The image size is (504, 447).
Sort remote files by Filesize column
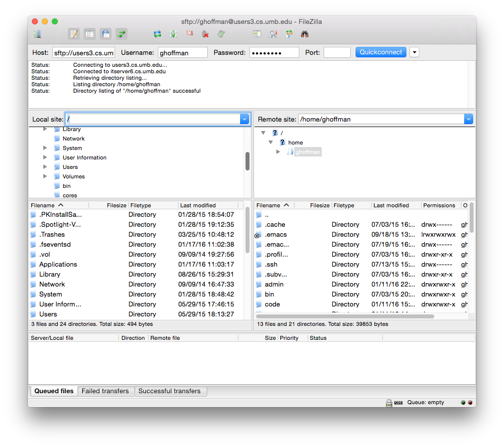312,205
